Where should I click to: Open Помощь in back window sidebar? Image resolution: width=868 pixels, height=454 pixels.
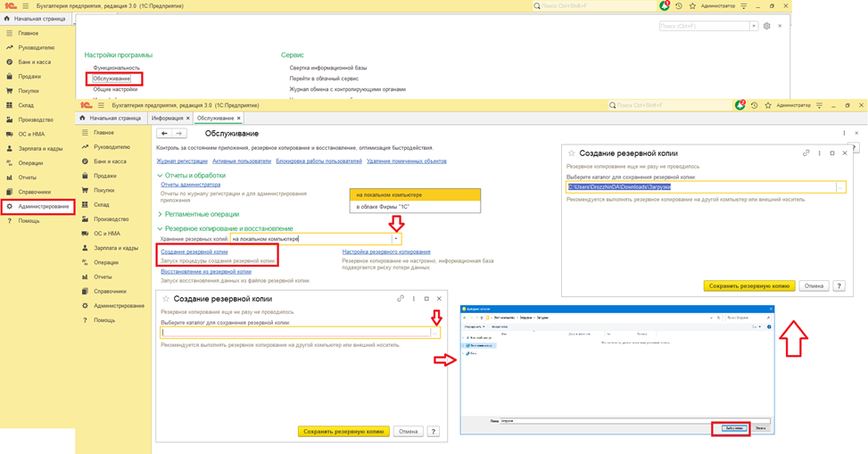pyautogui.click(x=29, y=221)
